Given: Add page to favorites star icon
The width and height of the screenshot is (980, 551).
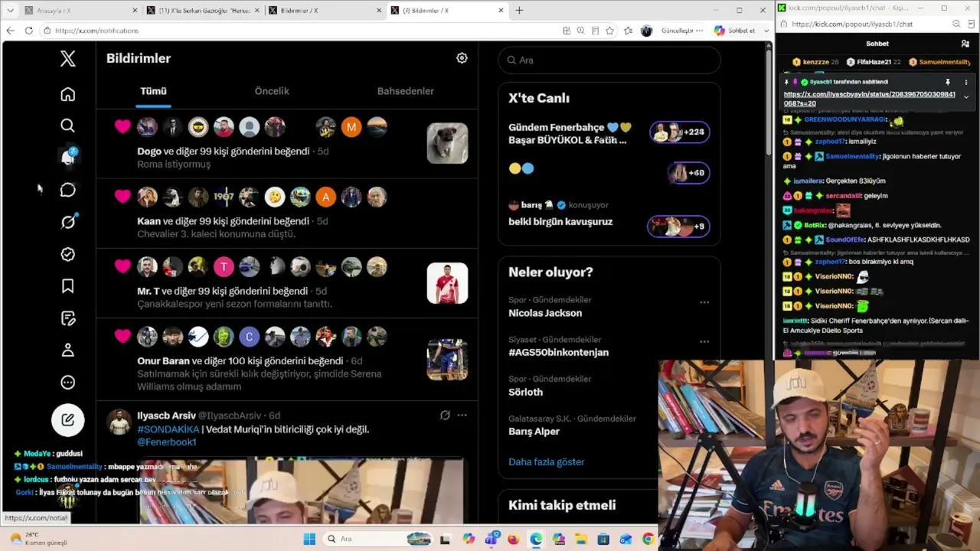Looking at the screenshot, I should [x=610, y=31].
